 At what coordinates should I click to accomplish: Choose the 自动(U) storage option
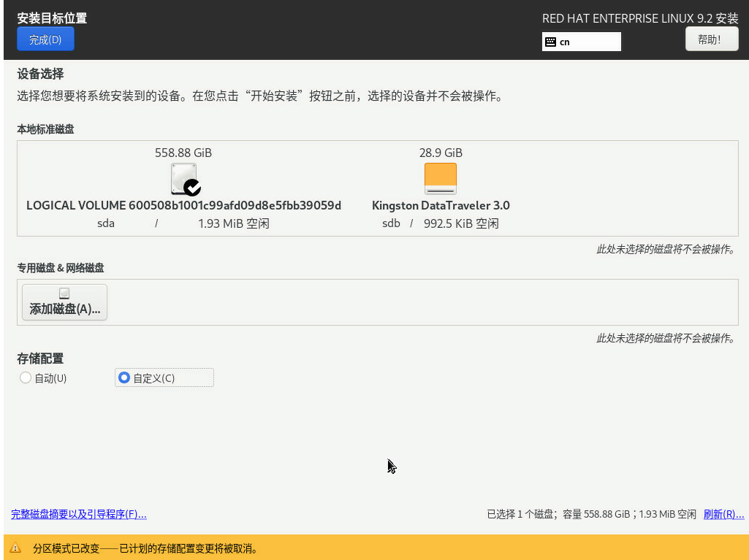(x=26, y=378)
